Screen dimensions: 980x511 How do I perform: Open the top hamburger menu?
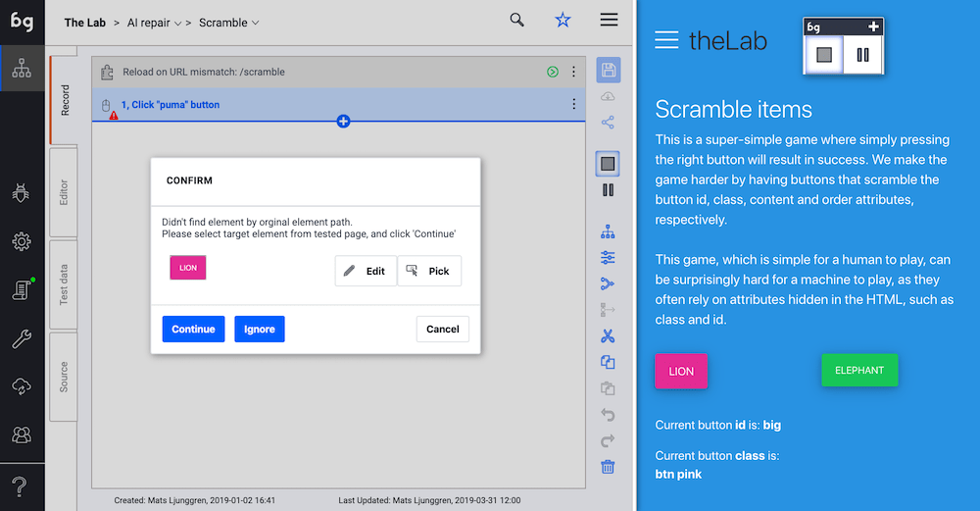tap(609, 20)
